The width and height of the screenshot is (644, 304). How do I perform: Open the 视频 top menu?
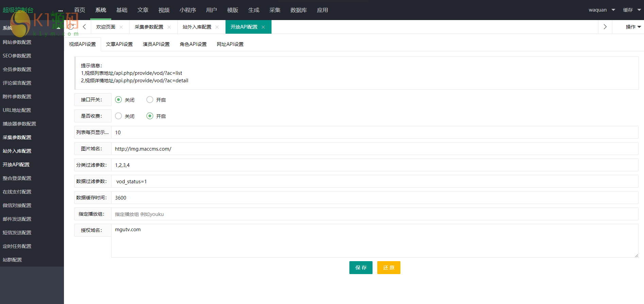point(164,10)
